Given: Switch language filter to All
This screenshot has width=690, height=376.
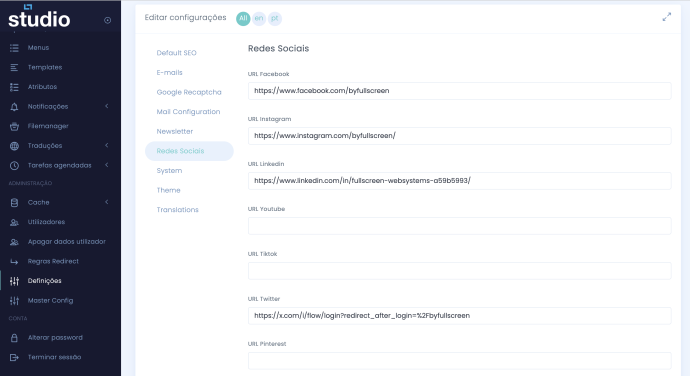Looking at the screenshot, I should click(243, 18).
